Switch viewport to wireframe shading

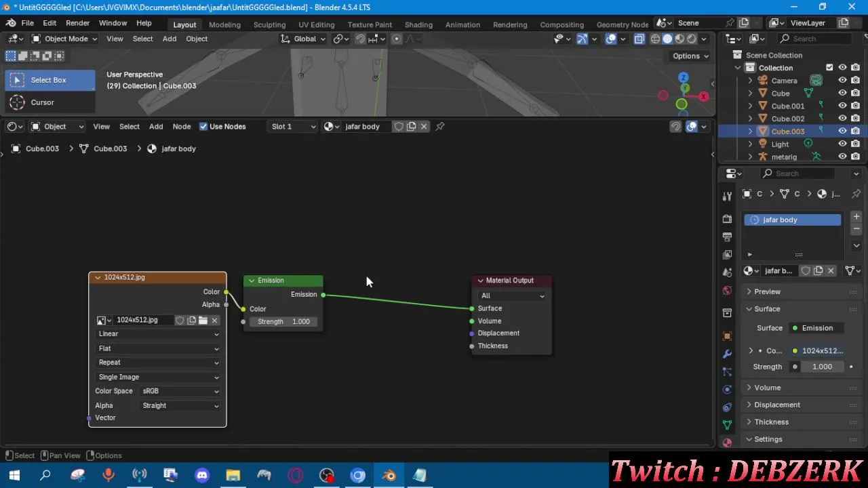[x=655, y=39]
